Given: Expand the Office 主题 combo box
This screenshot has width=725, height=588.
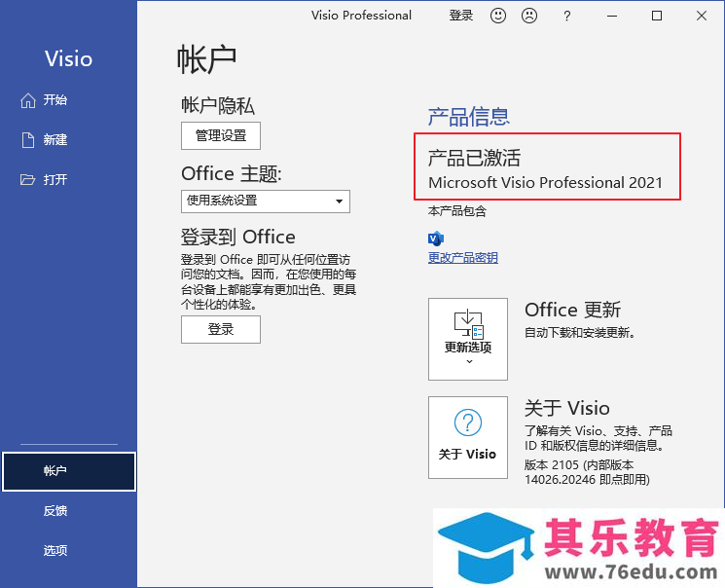Looking at the screenshot, I should [266, 202].
